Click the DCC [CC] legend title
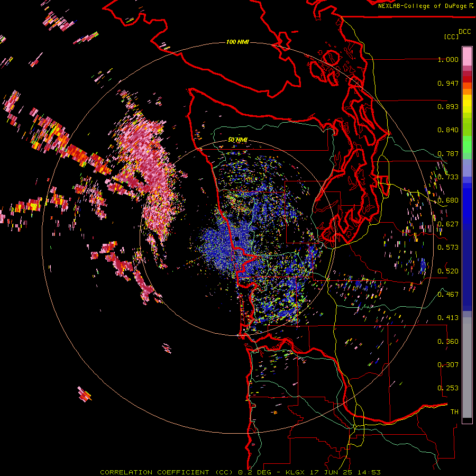This screenshot has height=476, width=476. click(x=457, y=34)
